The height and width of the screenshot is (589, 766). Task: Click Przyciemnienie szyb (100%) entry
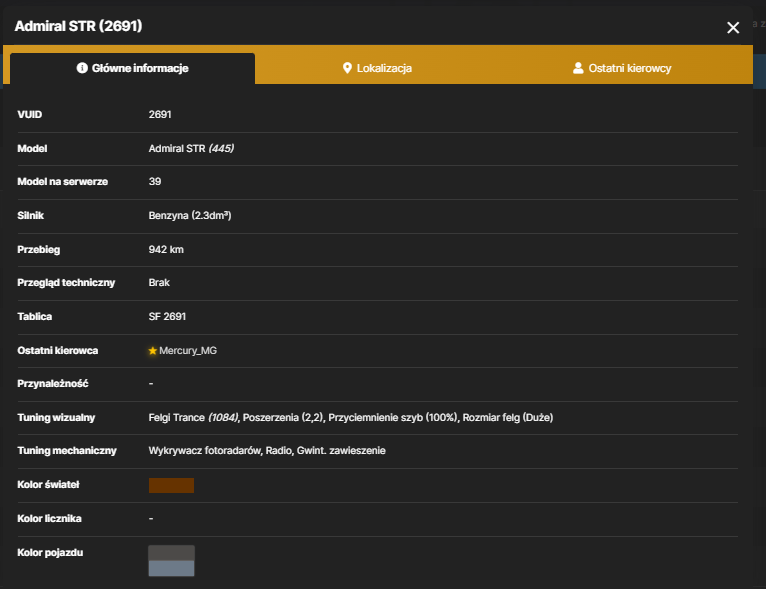click(x=393, y=418)
